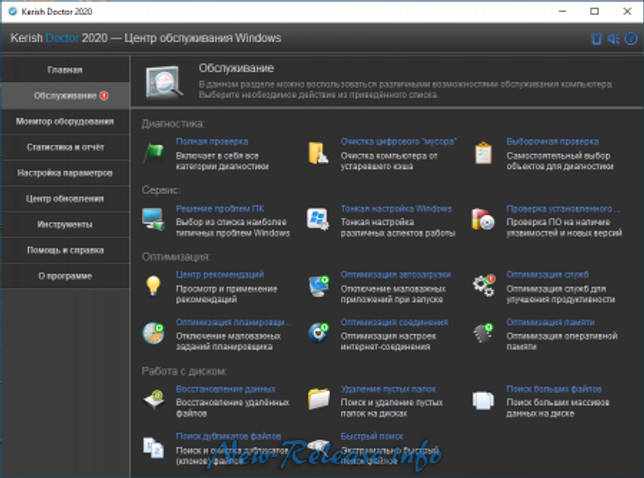Click the power icon in top-right header
This screenshot has width=644, height=478.
pos(631,39)
